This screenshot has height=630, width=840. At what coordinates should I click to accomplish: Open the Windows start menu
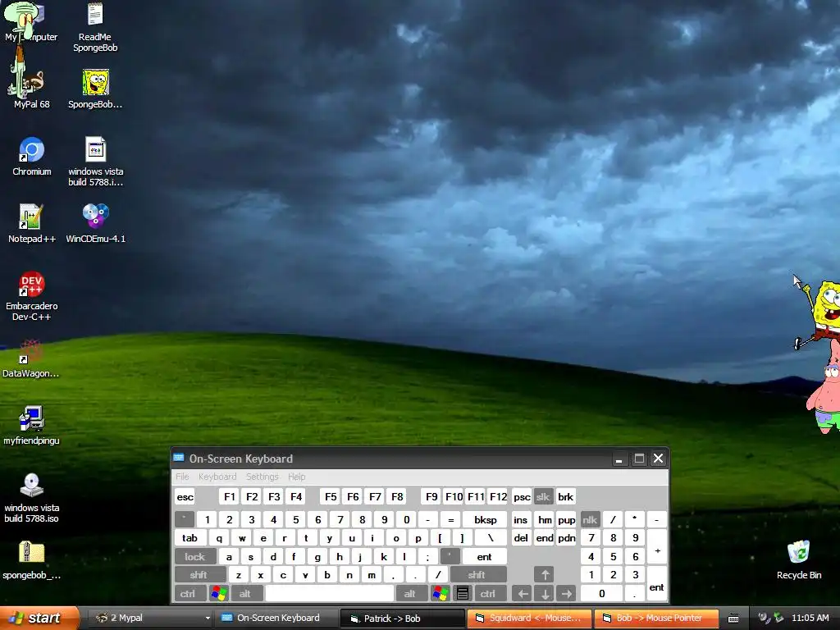pyautogui.click(x=39, y=619)
